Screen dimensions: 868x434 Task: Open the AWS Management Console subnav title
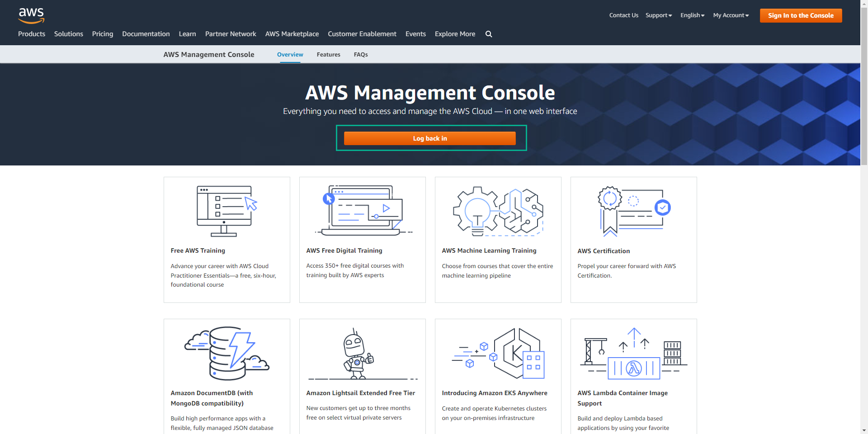pyautogui.click(x=209, y=55)
